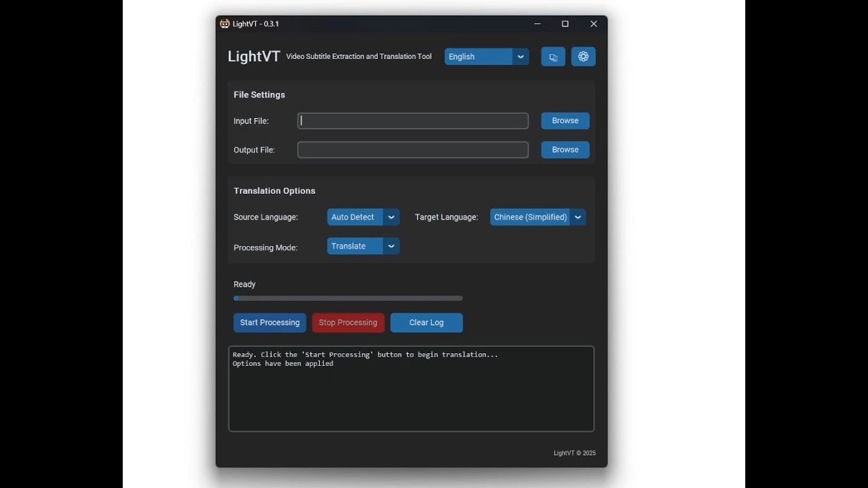
Task: Open the Source Language Auto Detect dropdown
Action: coord(363,217)
